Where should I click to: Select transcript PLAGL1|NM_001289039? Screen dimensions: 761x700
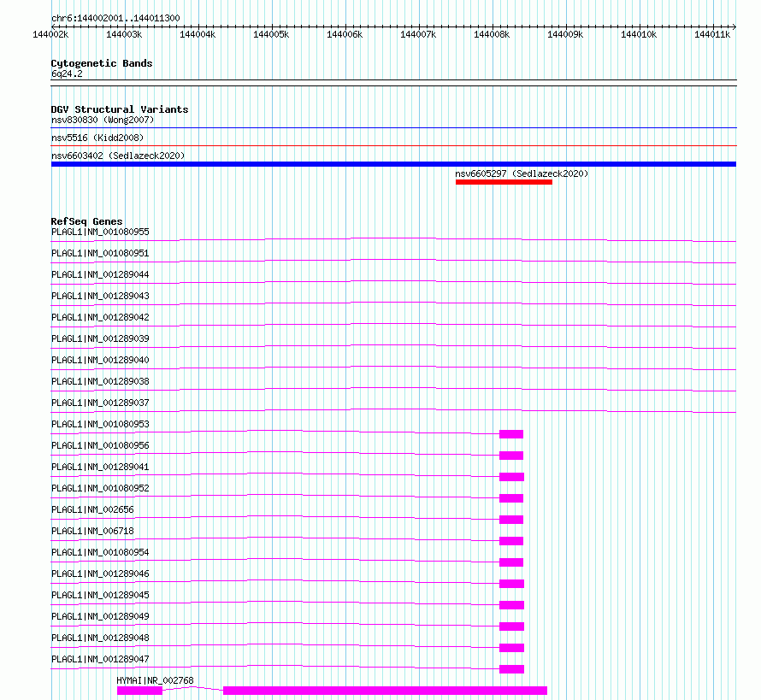point(100,338)
